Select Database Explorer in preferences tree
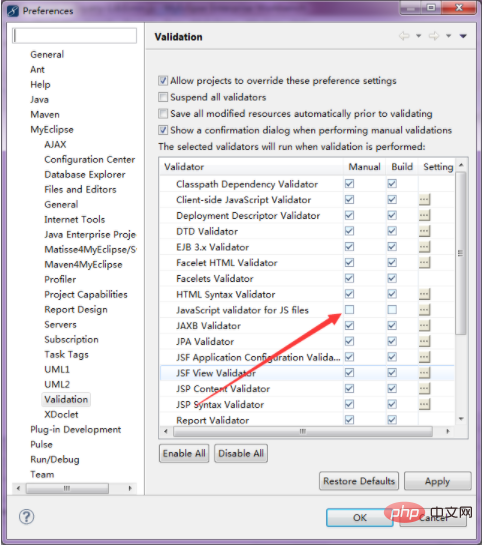This screenshot has height=545, width=483. (85, 174)
